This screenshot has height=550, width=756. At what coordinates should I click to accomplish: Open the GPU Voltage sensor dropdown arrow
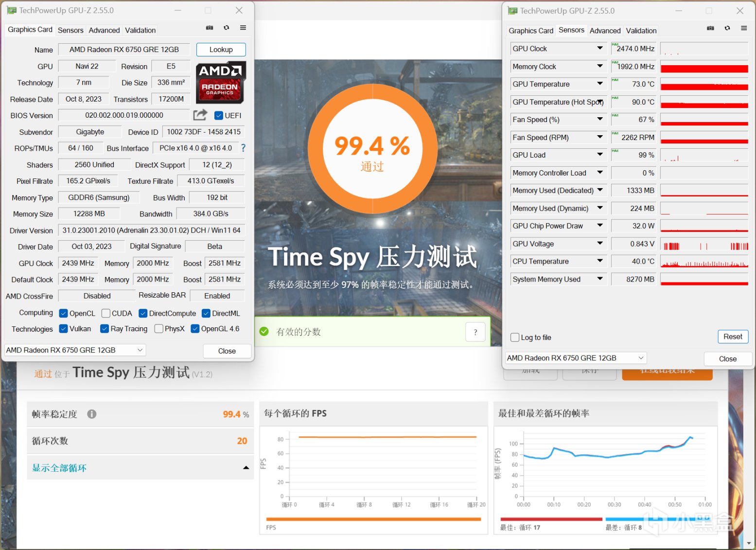(600, 243)
